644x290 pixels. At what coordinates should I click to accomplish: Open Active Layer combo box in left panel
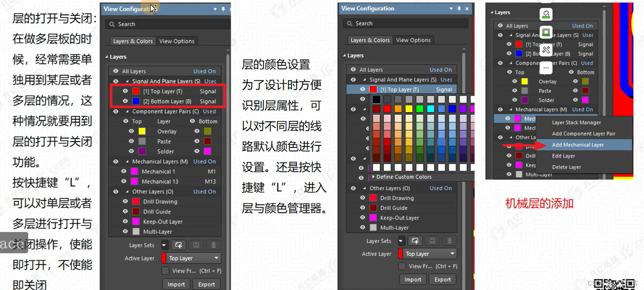191,258
